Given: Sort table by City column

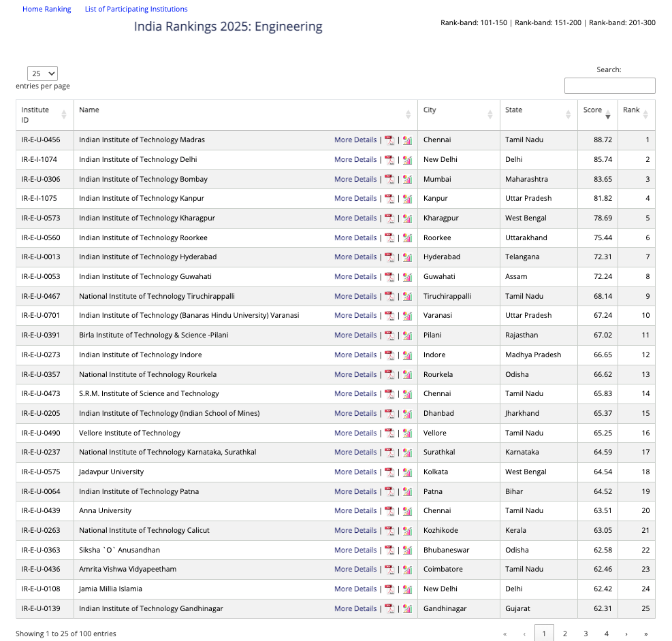Looking at the screenshot, I should (x=459, y=115).
